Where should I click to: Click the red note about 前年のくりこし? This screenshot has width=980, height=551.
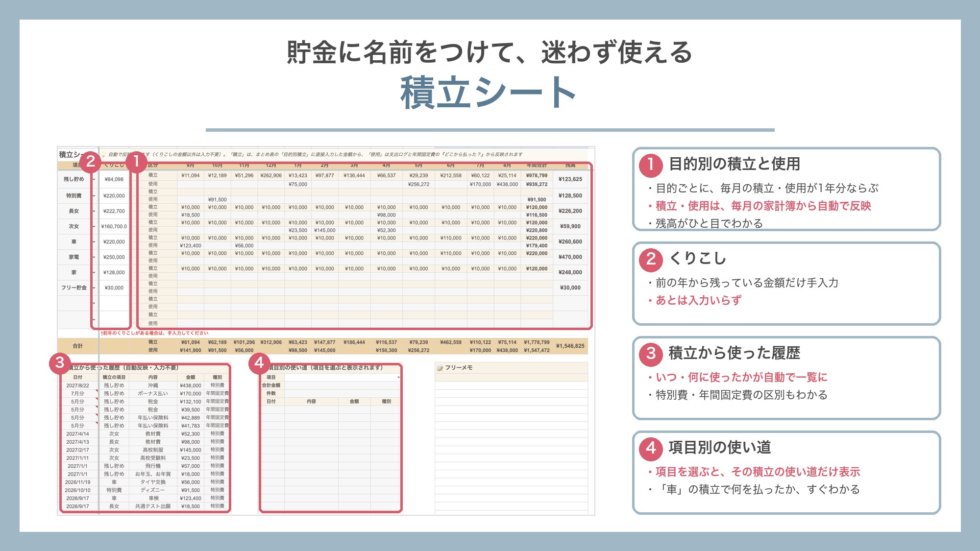(154, 333)
